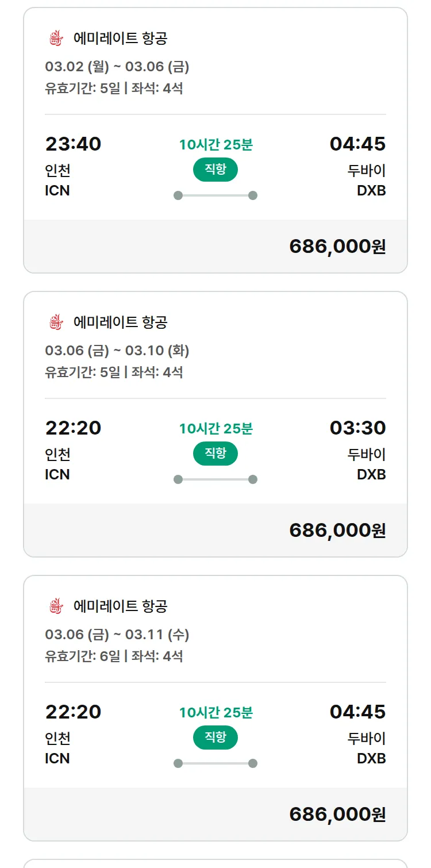
Task: Click the 직항 badge on the 6일 validity flight
Action: tap(215, 738)
